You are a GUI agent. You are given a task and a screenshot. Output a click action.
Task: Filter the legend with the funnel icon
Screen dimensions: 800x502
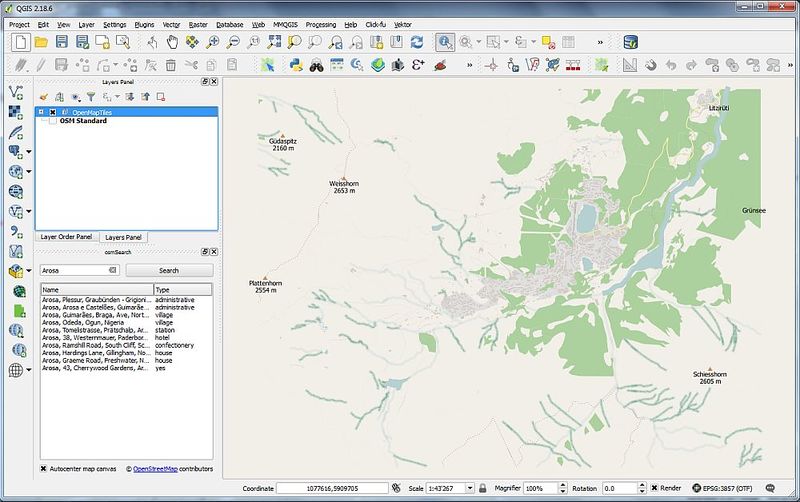(90, 96)
